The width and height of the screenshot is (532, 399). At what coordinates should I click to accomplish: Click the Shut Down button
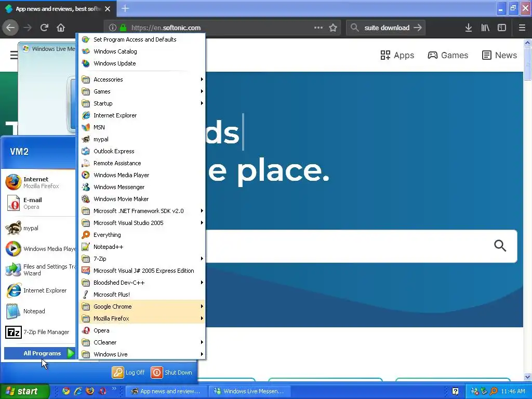(171, 372)
